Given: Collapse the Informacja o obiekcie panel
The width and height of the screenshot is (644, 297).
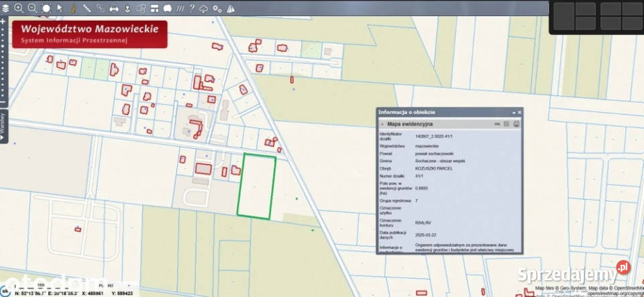Looking at the screenshot, I should point(513,113).
